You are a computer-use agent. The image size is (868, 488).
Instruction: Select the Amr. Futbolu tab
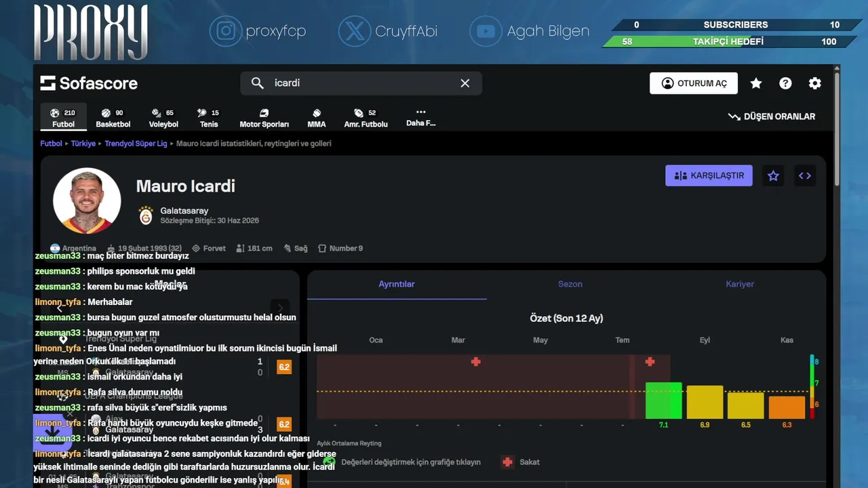click(366, 118)
